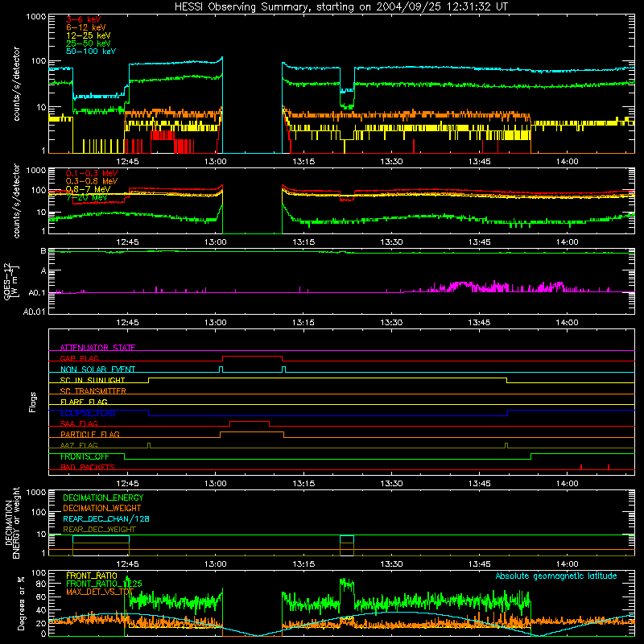Click the ATTENUATOR_STATE flag label
This screenshot has height=644, width=644.
[x=97, y=348]
